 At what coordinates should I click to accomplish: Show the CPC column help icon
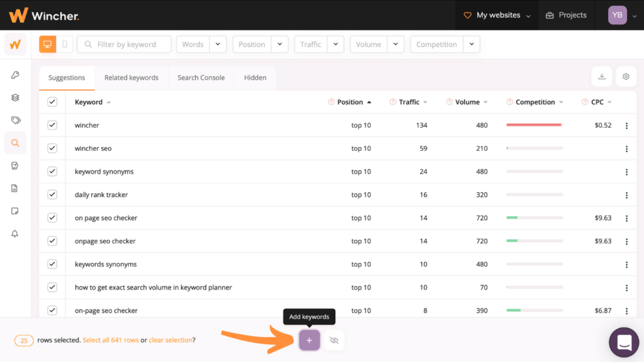coord(585,102)
